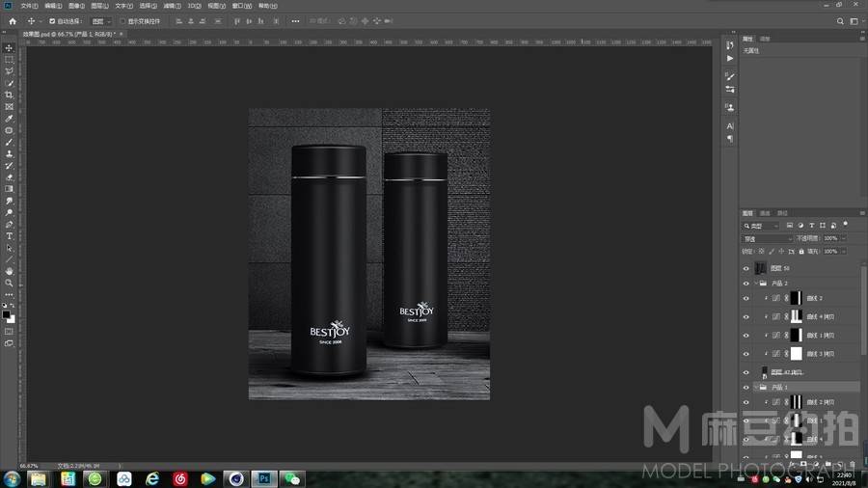The width and height of the screenshot is (868, 488).
Task: Select the Frame tool
Action: 9,107
